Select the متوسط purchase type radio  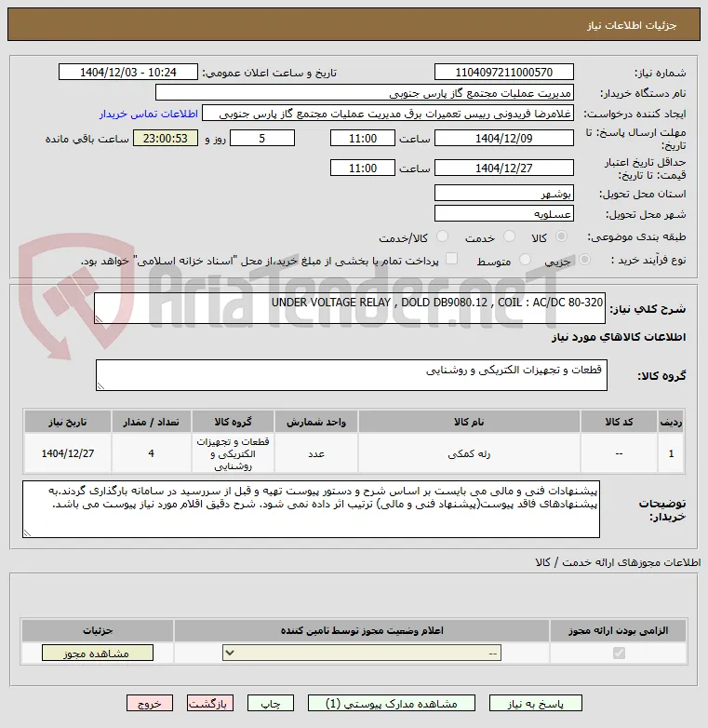[x=525, y=260]
